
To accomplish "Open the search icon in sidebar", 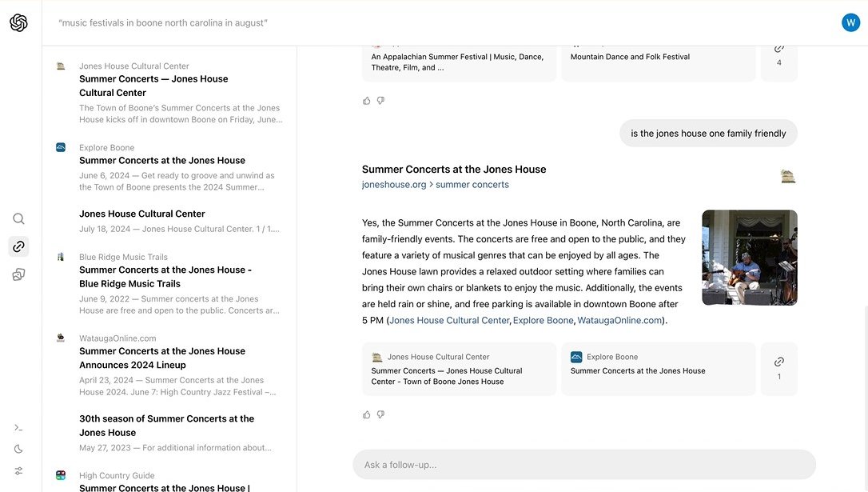I will (18, 219).
